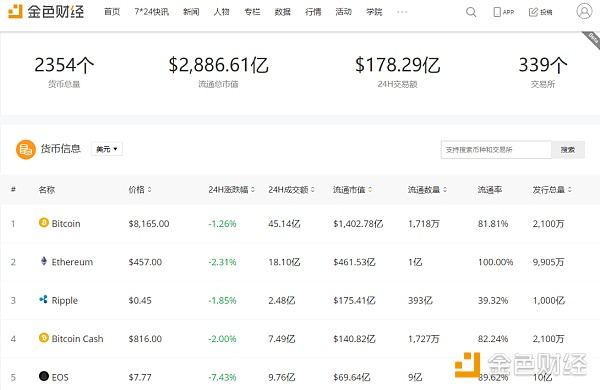Click the Ethereum diamond icon

click(x=44, y=261)
